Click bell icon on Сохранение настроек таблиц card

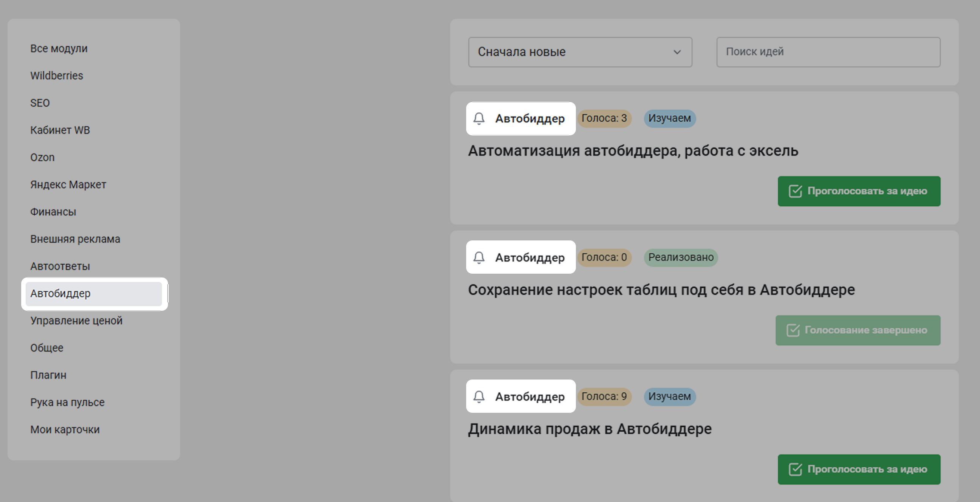click(479, 258)
